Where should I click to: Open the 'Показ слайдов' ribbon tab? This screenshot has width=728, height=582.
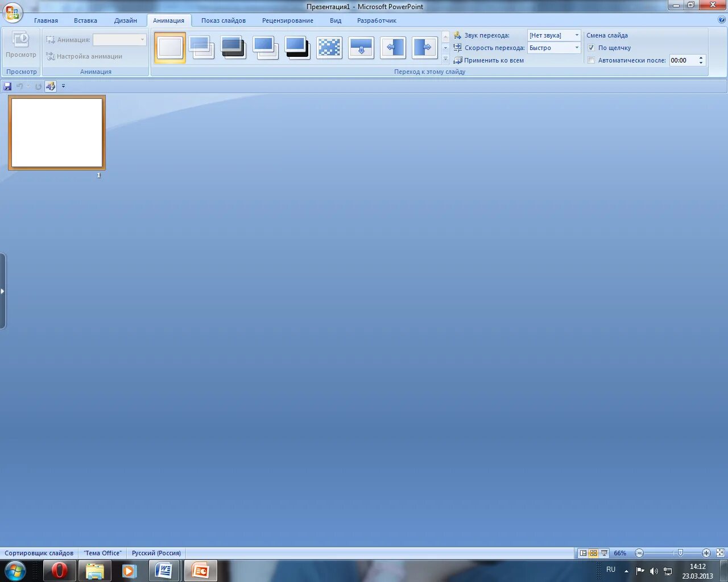tap(224, 20)
